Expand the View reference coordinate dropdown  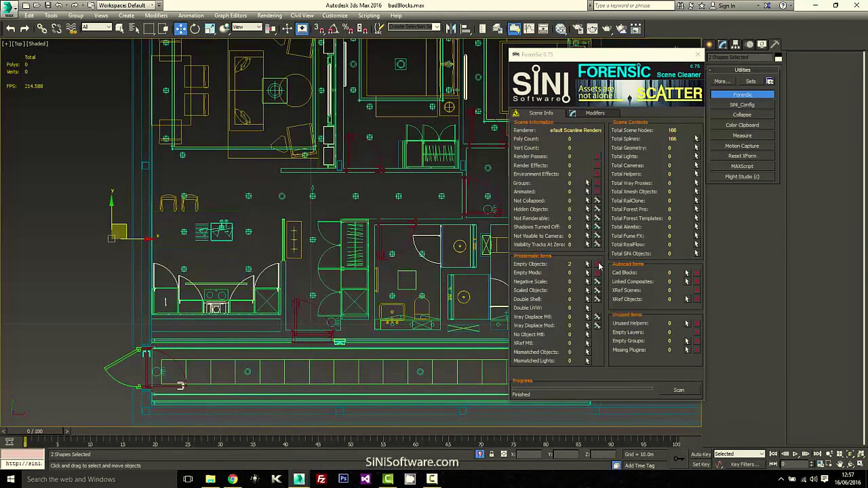[247, 28]
